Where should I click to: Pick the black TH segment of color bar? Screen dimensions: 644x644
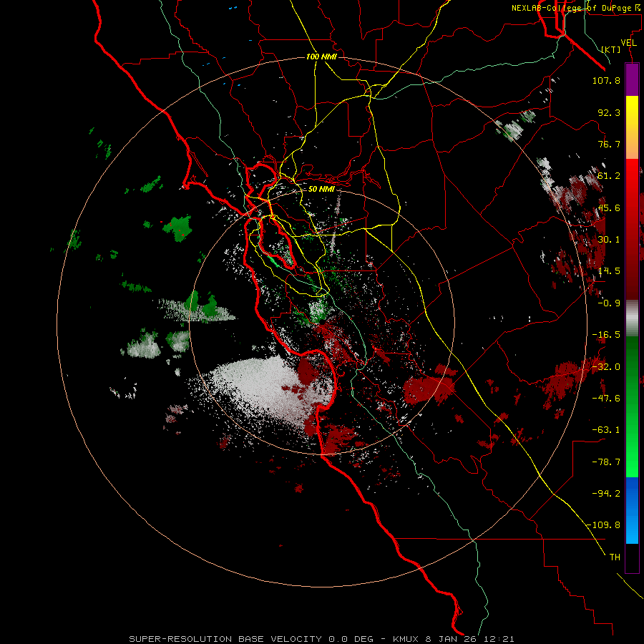[632, 557]
